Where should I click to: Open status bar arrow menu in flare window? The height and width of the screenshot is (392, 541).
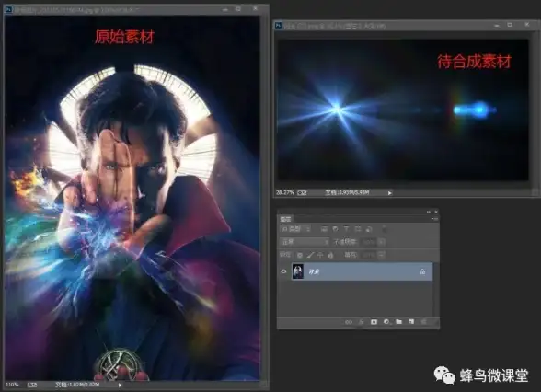389,193
